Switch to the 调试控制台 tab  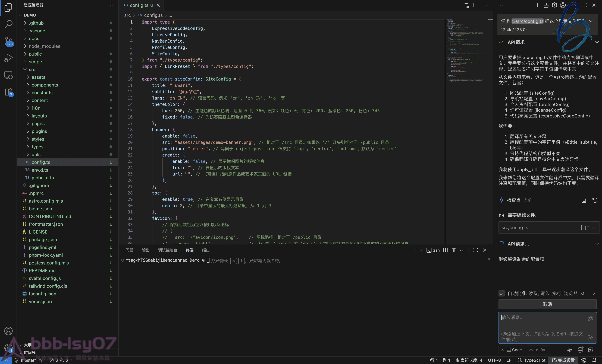167,250
